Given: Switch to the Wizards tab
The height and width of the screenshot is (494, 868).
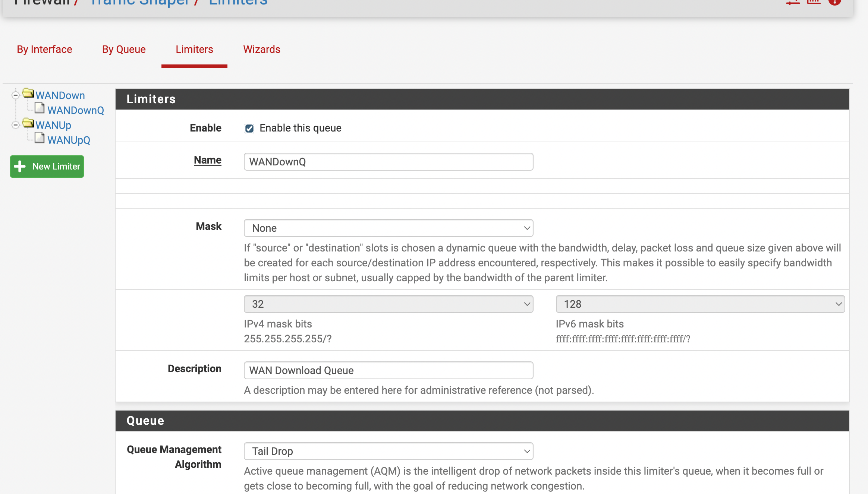Looking at the screenshot, I should [261, 50].
